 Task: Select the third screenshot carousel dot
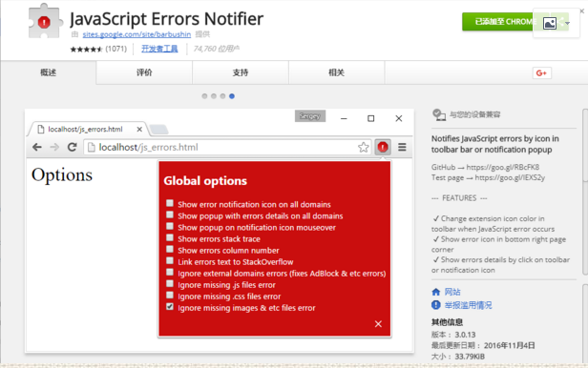point(222,96)
